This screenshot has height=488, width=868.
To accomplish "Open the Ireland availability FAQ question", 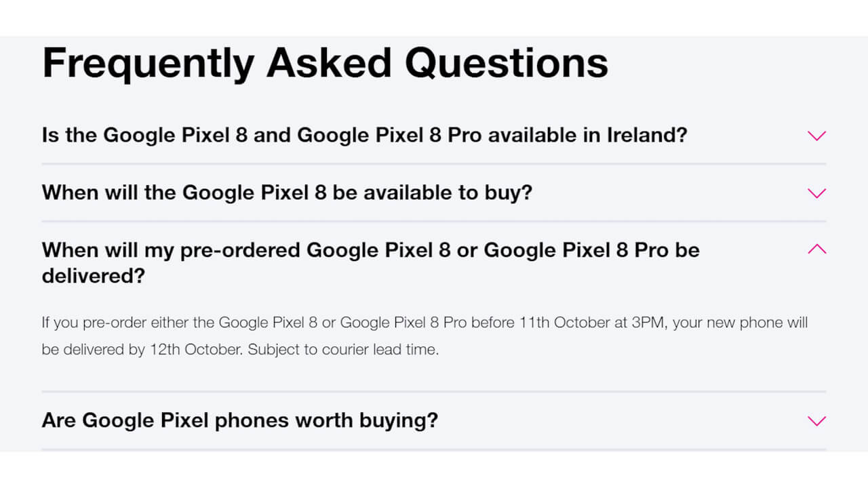I will click(x=364, y=135).
